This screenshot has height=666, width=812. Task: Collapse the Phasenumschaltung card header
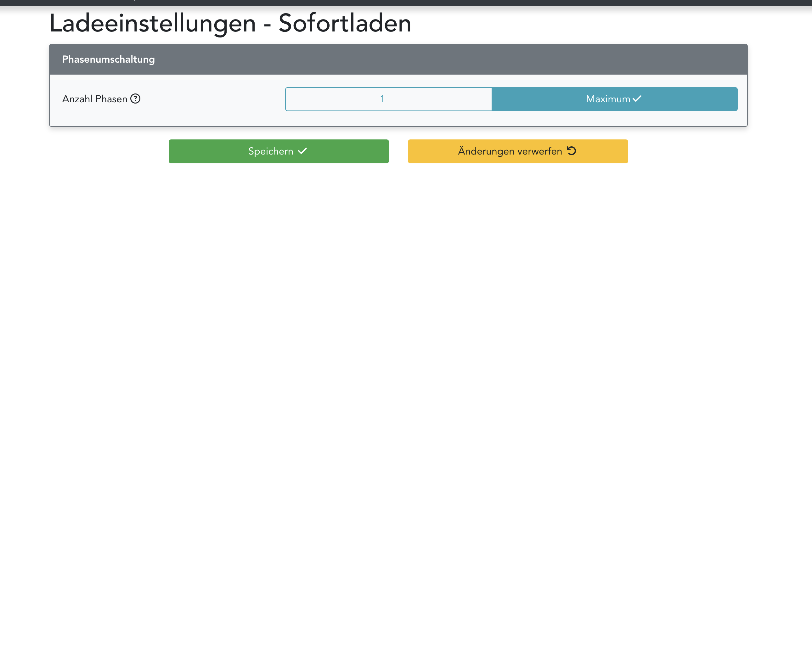[398, 59]
